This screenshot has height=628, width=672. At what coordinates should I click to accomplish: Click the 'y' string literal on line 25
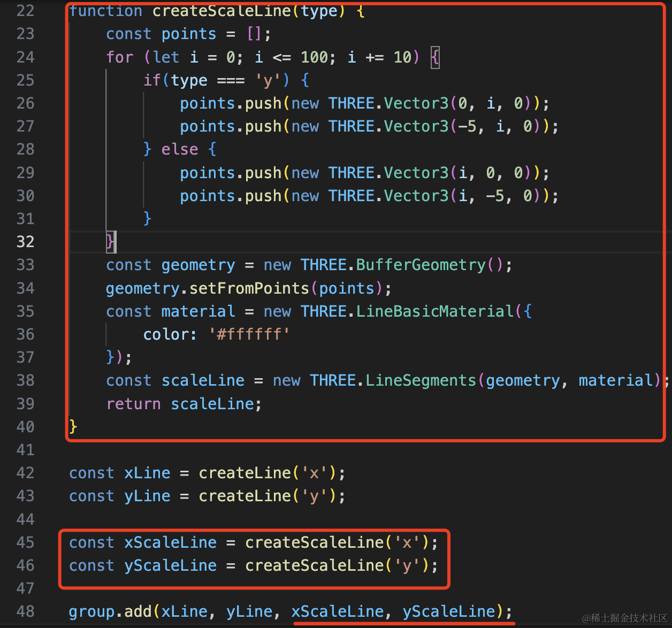coord(268,80)
